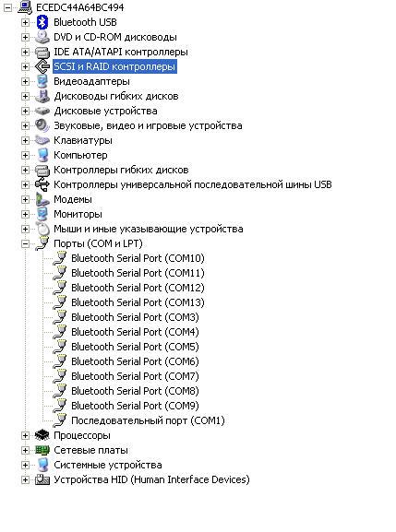Expand the IDE ATA/ATAPI контроллеры category
396x532 pixels.
coord(25,52)
